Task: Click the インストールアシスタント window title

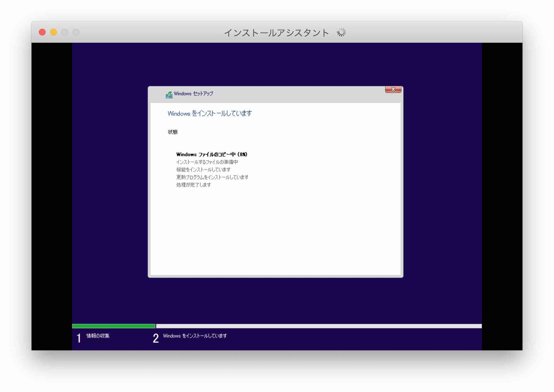Action: [276, 33]
